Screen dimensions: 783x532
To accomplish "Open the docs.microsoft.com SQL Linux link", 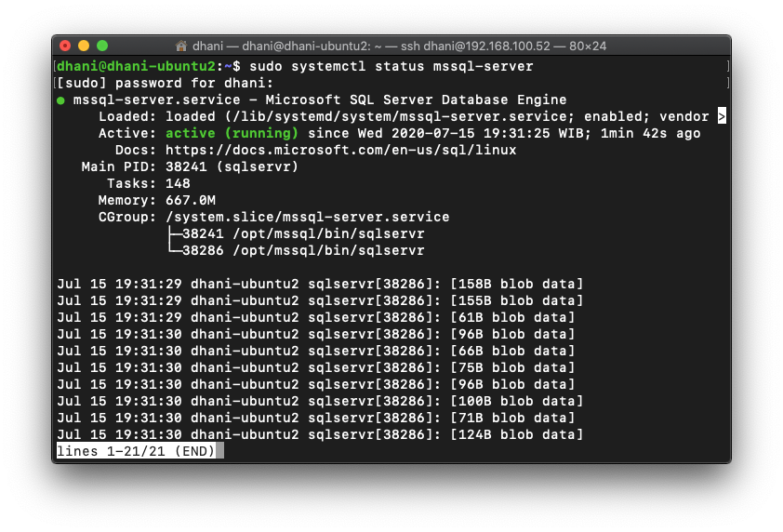I will click(x=340, y=150).
